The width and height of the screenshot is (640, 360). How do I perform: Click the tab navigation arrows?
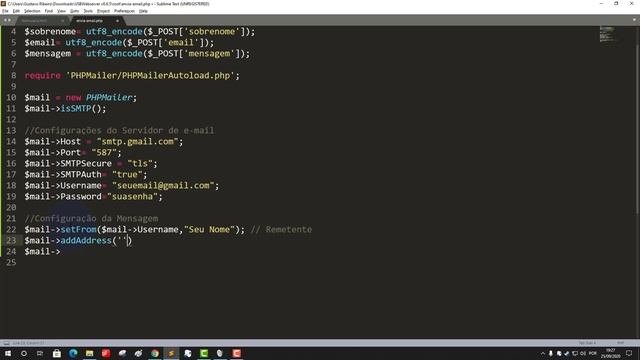(x=7, y=20)
